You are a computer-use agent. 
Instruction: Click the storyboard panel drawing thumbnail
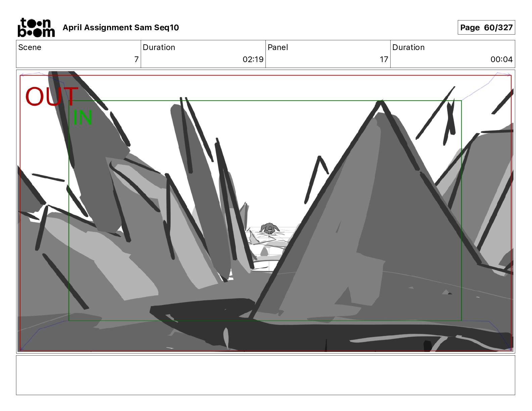click(265, 212)
